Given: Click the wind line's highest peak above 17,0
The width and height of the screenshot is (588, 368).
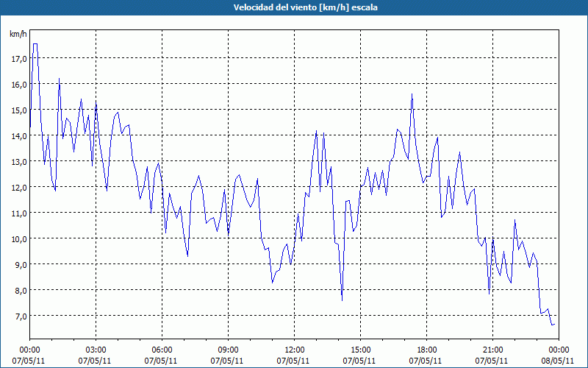Looking at the screenshot, I should (35, 44).
